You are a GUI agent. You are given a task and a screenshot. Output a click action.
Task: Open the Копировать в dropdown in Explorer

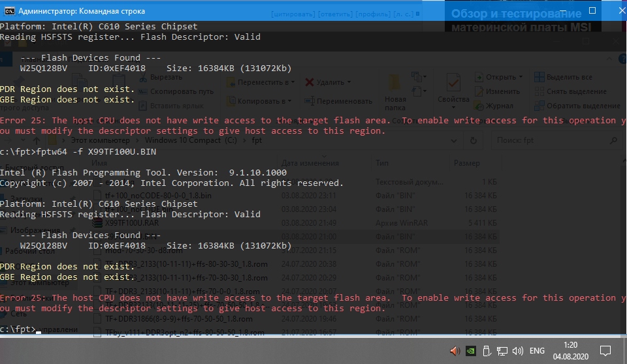259,101
